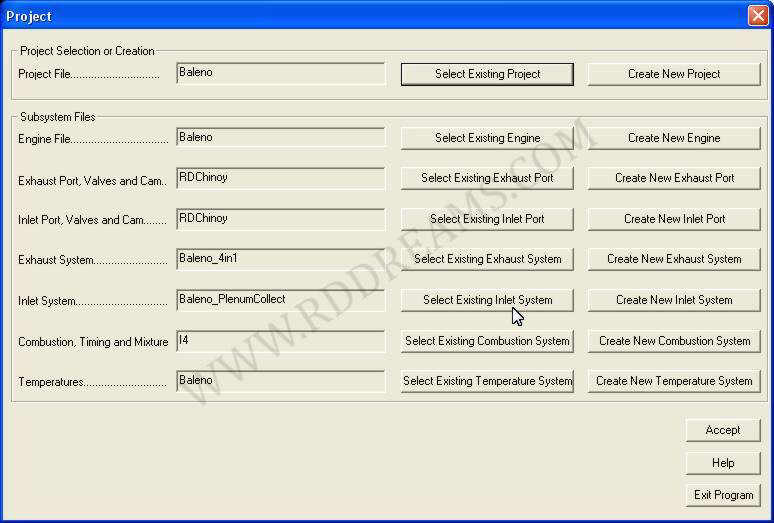Click the Project title bar text
The image size is (774, 523).
click(29, 16)
